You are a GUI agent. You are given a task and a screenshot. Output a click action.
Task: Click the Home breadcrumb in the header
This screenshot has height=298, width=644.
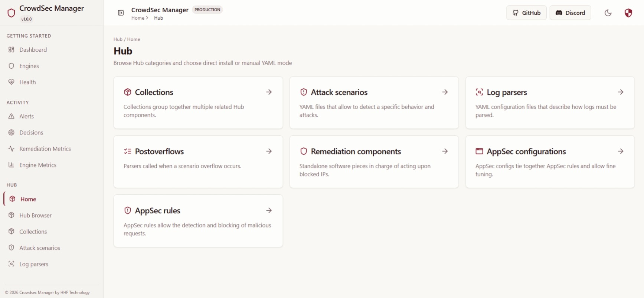click(x=138, y=18)
